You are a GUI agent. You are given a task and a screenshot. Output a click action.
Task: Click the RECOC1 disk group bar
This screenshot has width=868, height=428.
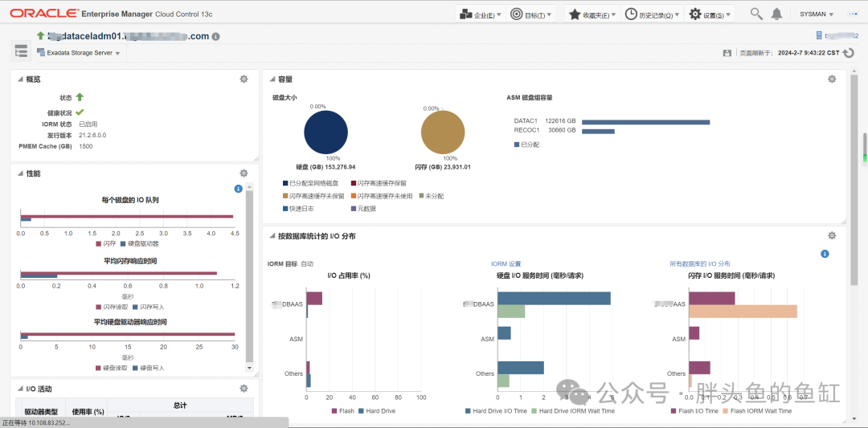[x=598, y=131]
